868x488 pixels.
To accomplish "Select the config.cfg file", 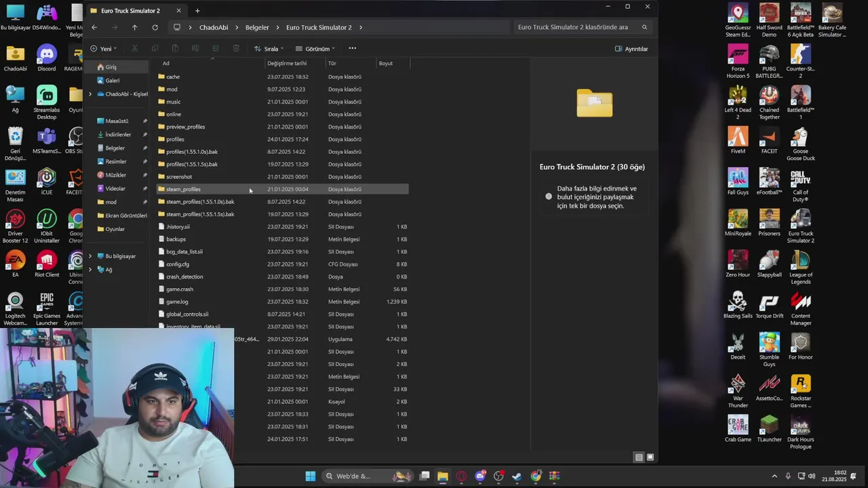I will [x=282, y=264].
